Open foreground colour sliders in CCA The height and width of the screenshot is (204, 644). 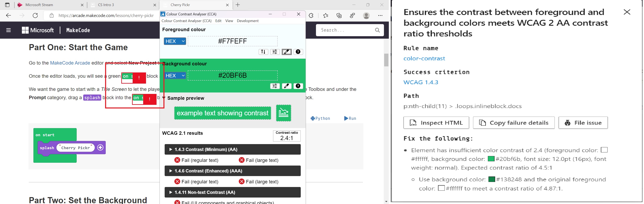pyautogui.click(x=275, y=52)
